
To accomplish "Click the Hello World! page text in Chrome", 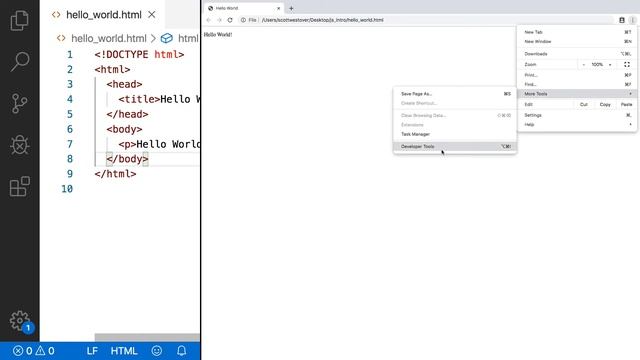I will click(218, 35).
